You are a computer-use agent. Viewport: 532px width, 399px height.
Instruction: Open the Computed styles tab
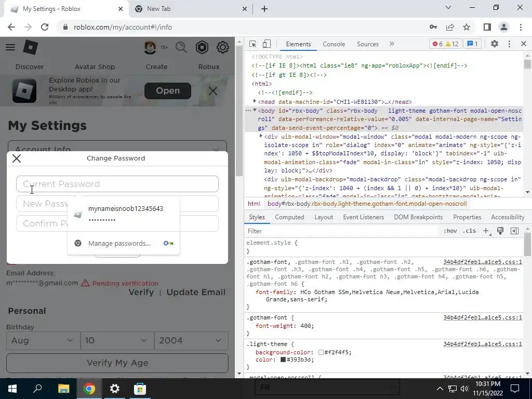[289, 217]
